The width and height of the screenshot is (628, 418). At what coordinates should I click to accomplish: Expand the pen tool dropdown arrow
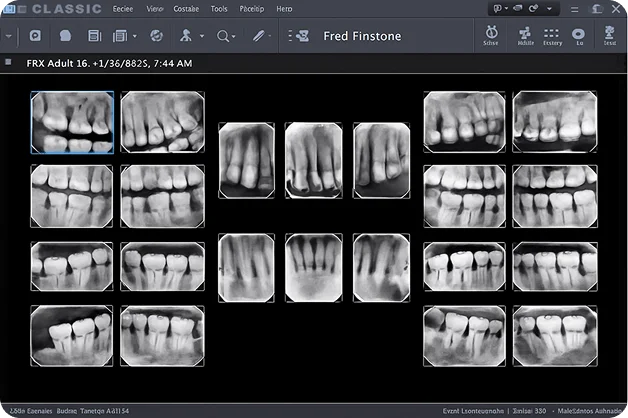coord(270,36)
